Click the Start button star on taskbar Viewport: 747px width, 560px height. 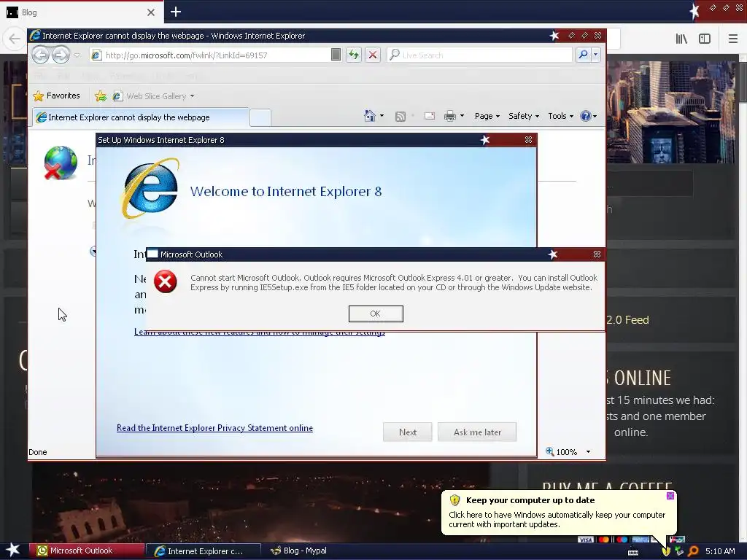tap(12, 550)
